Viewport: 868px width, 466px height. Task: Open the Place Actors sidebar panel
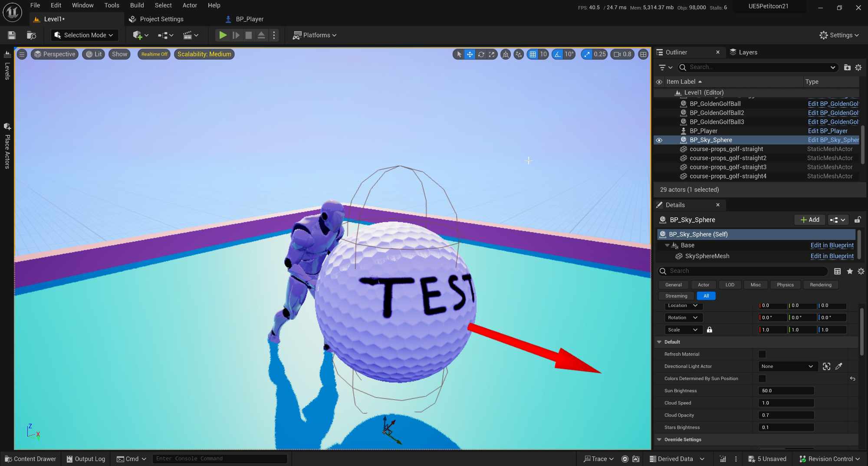tap(7, 148)
